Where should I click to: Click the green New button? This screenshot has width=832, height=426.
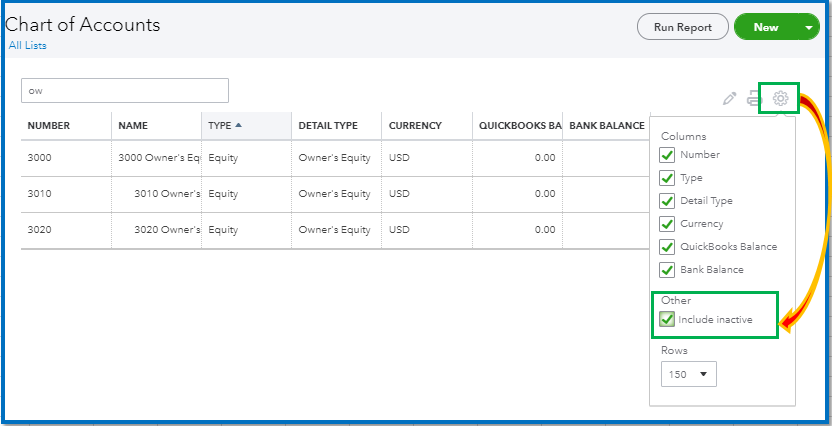click(766, 27)
